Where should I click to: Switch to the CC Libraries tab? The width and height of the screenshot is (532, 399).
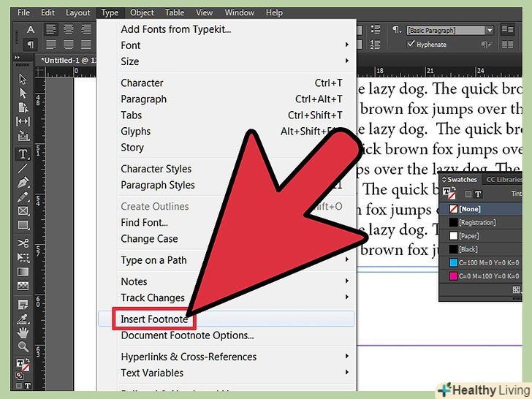(x=504, y=180)
